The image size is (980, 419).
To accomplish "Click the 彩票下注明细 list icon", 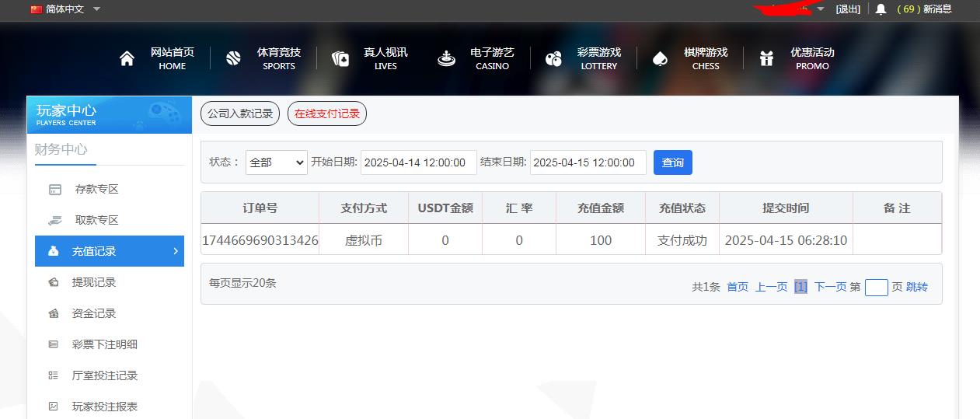I will 53,344.
